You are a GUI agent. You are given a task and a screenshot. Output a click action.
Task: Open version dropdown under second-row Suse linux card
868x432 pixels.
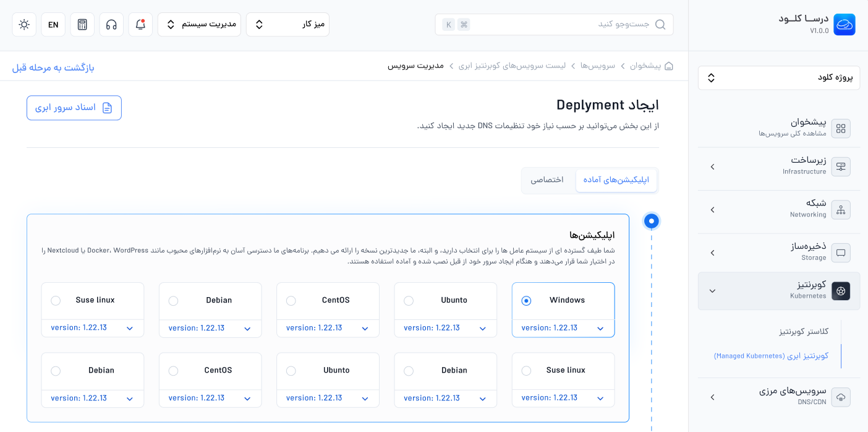[563, 398]
